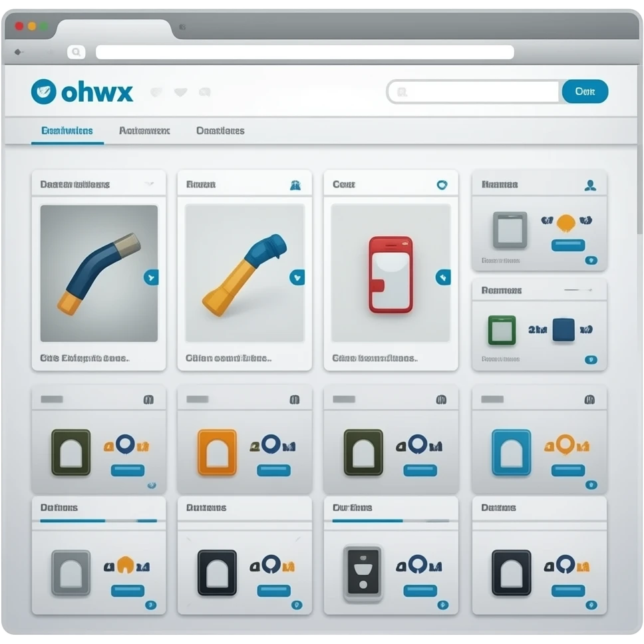
Task: Click blue arrow badge on red phone image
Action: 443,277
